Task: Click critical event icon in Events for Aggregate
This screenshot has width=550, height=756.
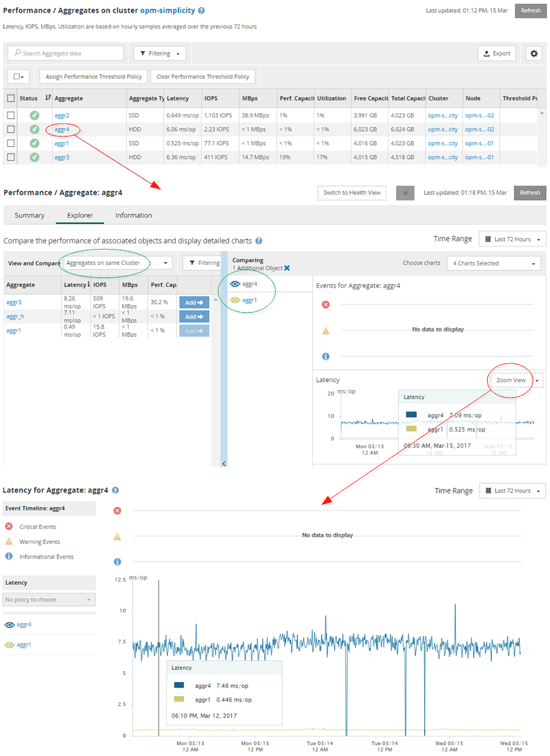Action: (x=326, y=305)
